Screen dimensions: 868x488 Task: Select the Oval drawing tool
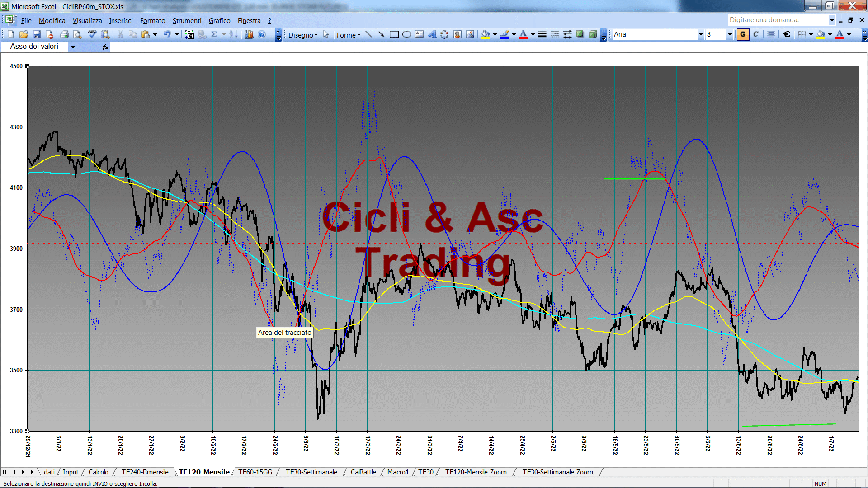[x=407, y=34]
